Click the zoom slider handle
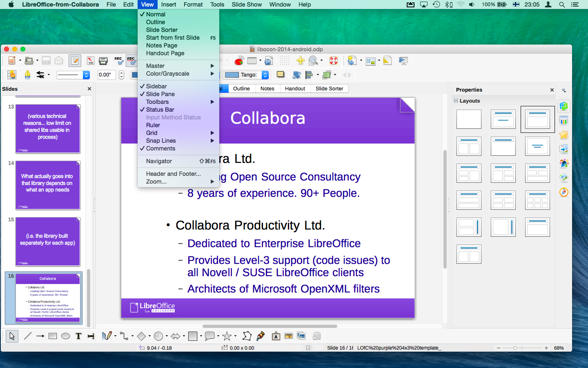588x368 pixels. click(x=515, y=348)
